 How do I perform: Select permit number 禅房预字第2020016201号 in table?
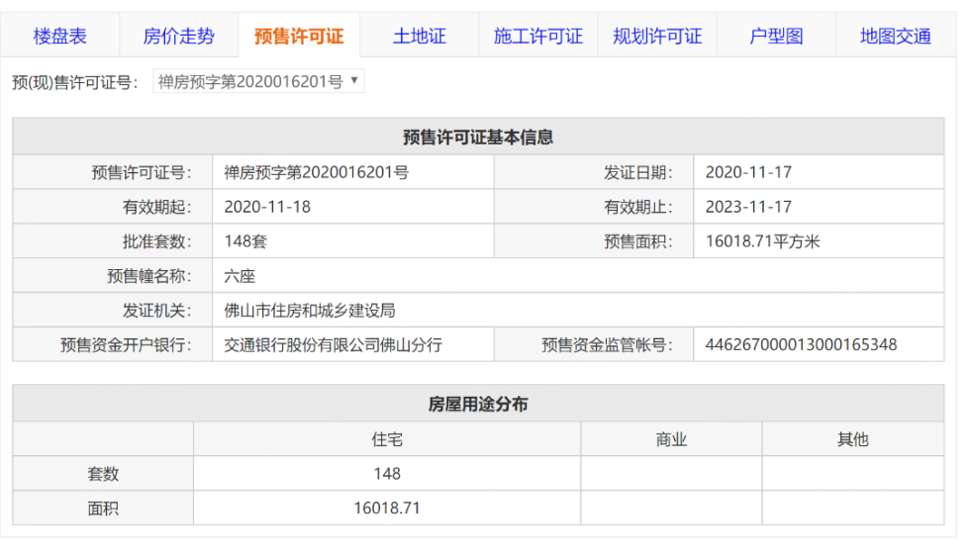tap(316, 172)
